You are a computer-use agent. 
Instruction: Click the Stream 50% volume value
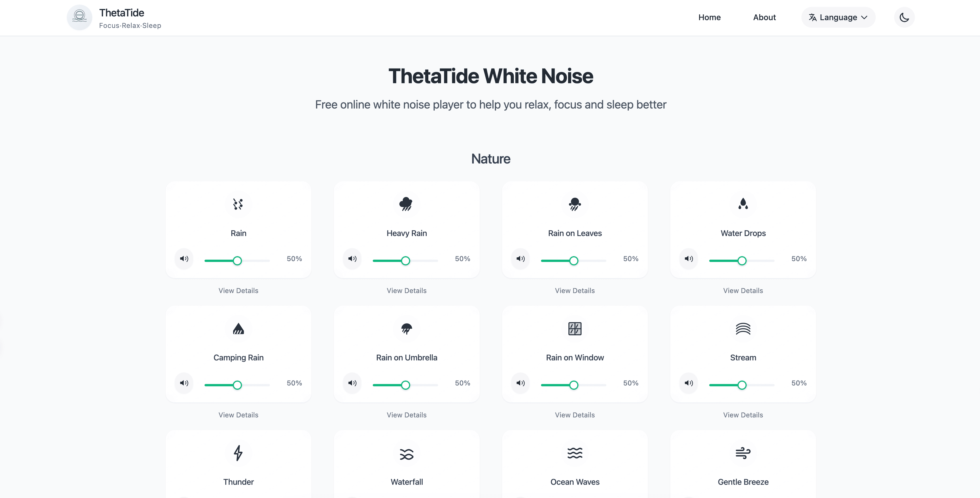pyautogui.click(x=799, y=383)
